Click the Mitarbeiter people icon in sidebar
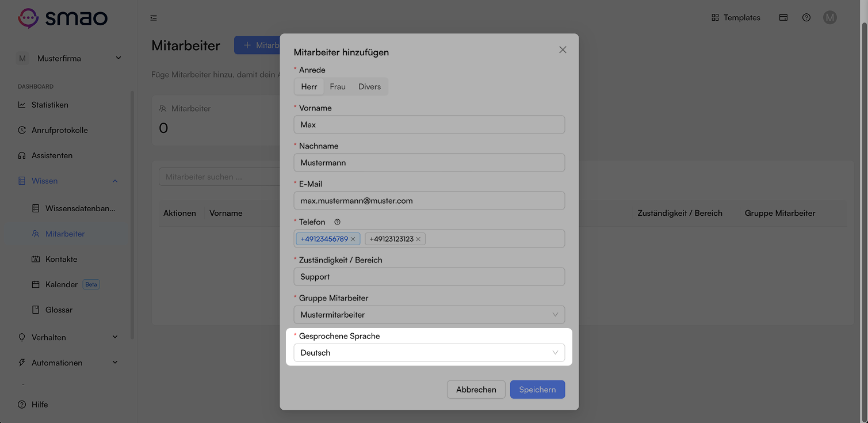 [x=36, y=234]
